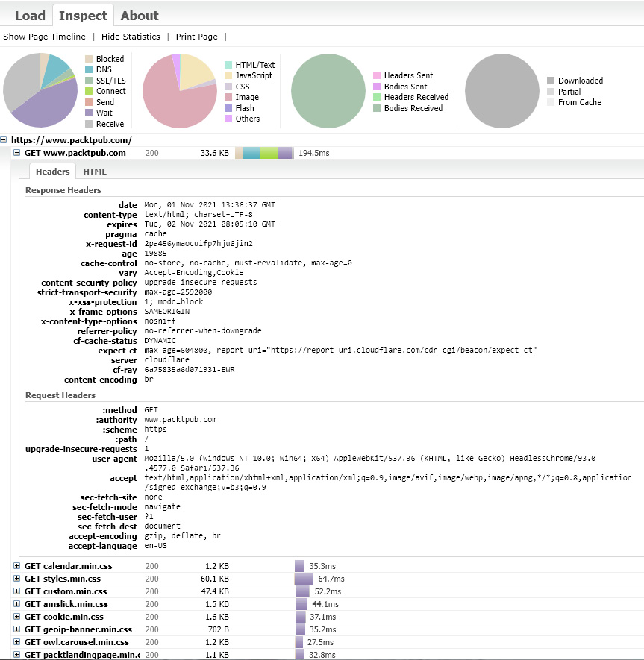
Task: Click the Send legend color swatch
Action: 89,102
